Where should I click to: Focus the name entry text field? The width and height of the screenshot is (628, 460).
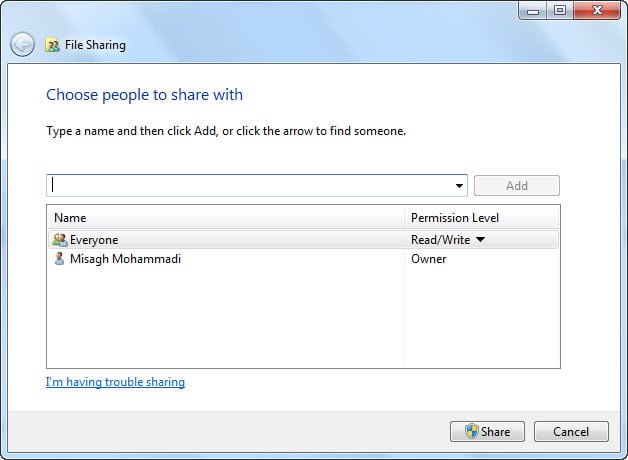pos(250,185)
